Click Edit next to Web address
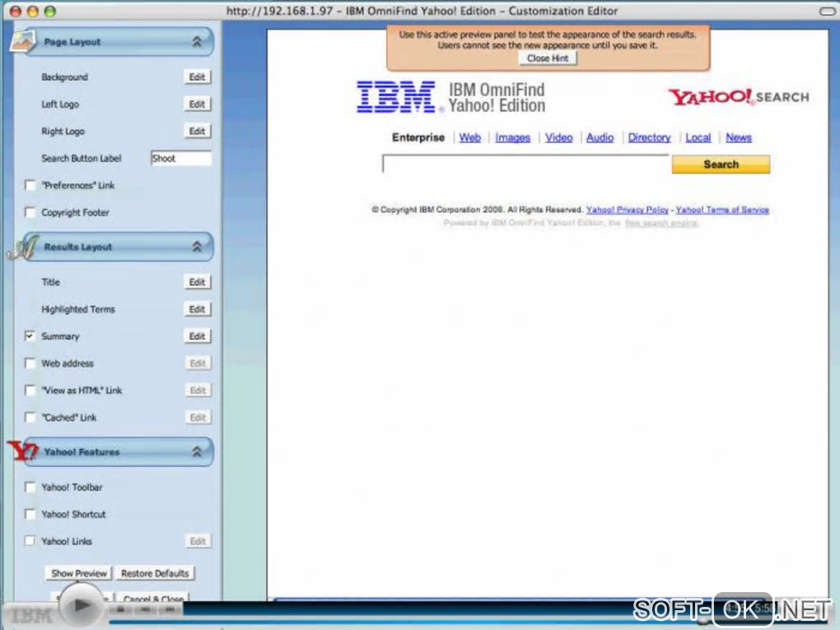Image resolution: width=840 pixels, height=630 pixels. pyautogui.click(x=198, y=363)
